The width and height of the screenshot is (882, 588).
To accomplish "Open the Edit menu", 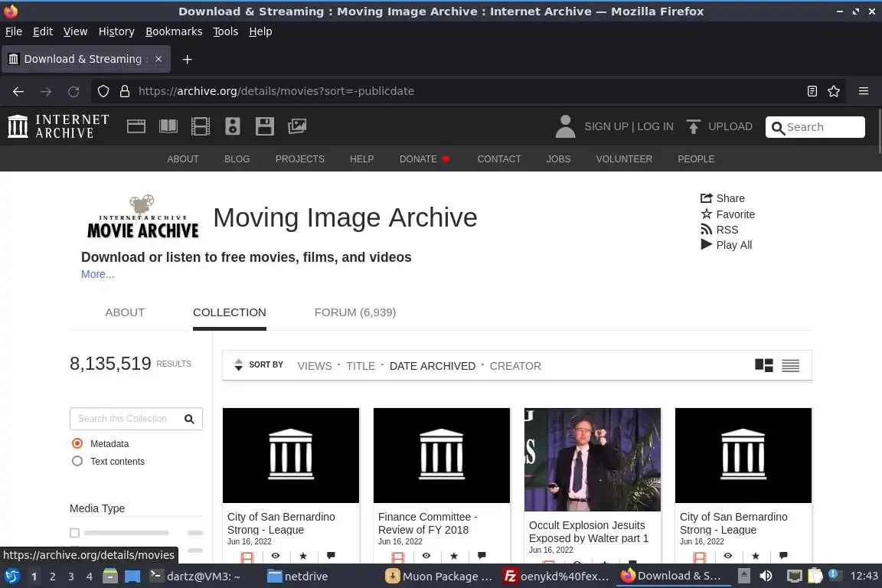I will 43,31.
